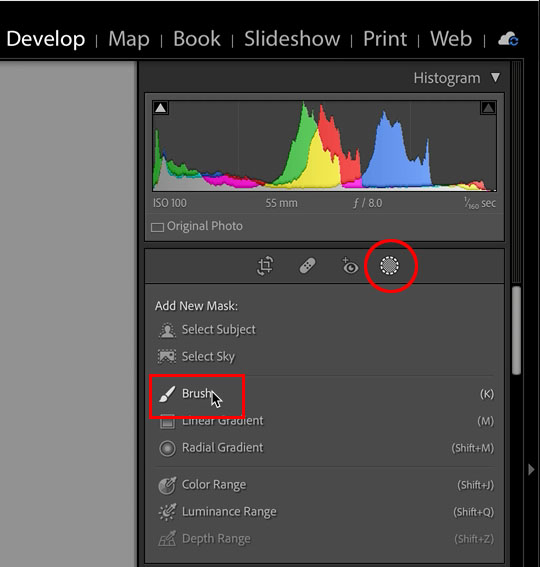Viewport: 540px width, 567px height.
Task: Open the Masking tool circle icon
Action: tap(390, 266)
